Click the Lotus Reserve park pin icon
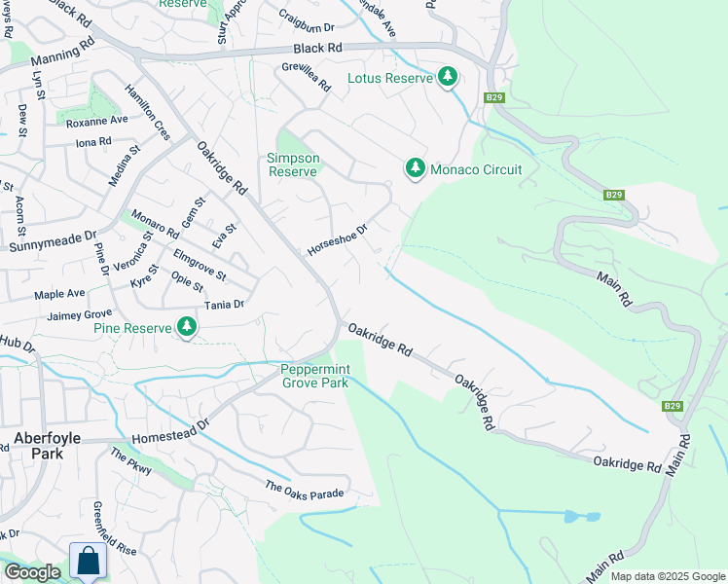 click(448, 77)
